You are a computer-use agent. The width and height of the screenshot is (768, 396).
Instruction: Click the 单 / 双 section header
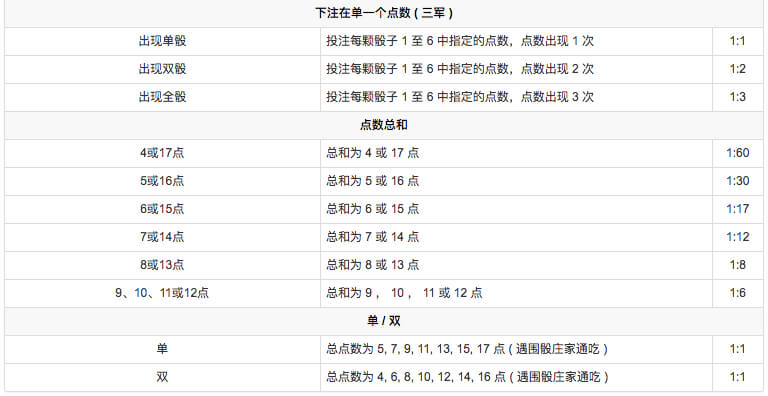(384, 321)
